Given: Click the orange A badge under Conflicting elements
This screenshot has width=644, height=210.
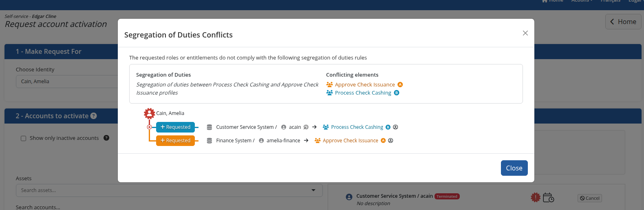Looking at the screenshot, I should [x=400, y=85].
